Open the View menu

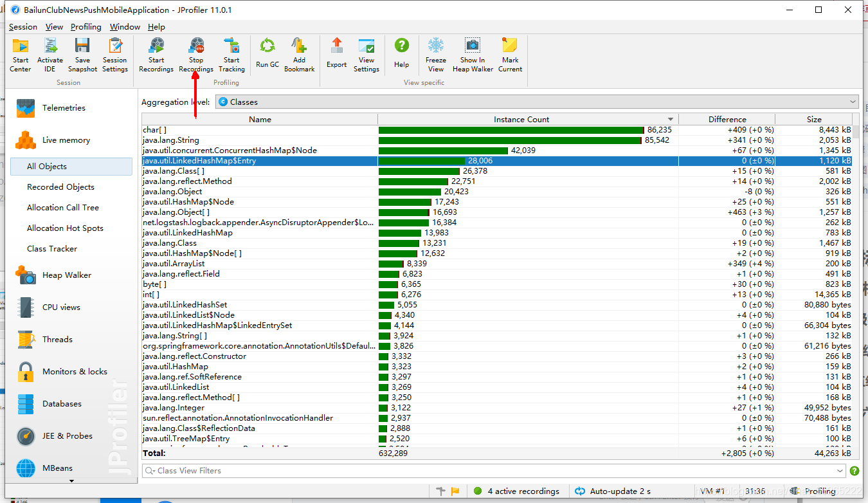coord(54,26)
